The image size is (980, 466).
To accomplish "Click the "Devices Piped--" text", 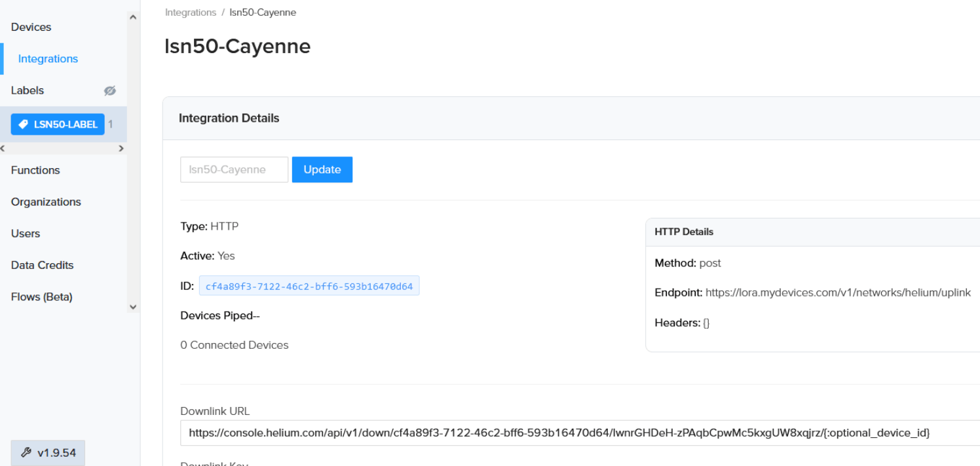I will (220, 315).
